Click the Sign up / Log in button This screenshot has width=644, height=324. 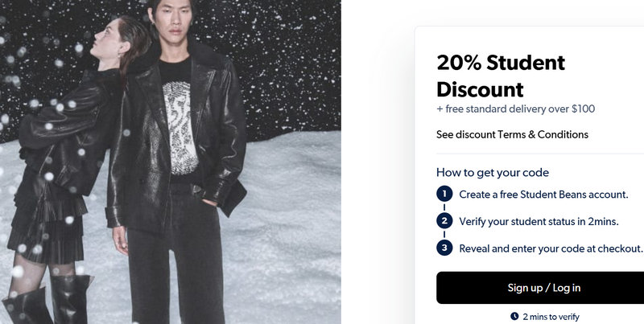click(543, 288)
